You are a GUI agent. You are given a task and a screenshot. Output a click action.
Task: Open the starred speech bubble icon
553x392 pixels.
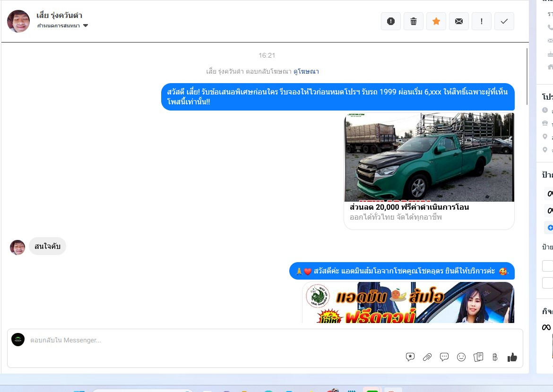(410, 357)
